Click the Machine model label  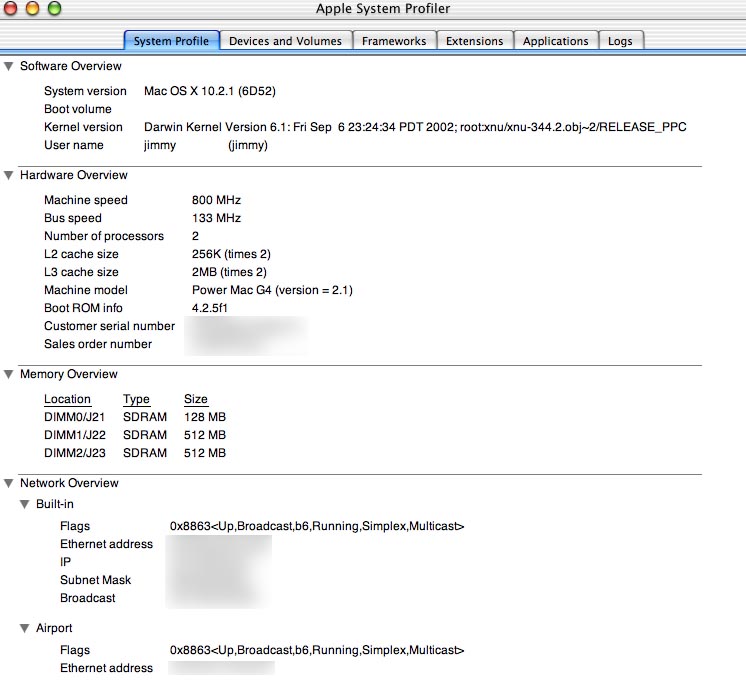[86, 290]
